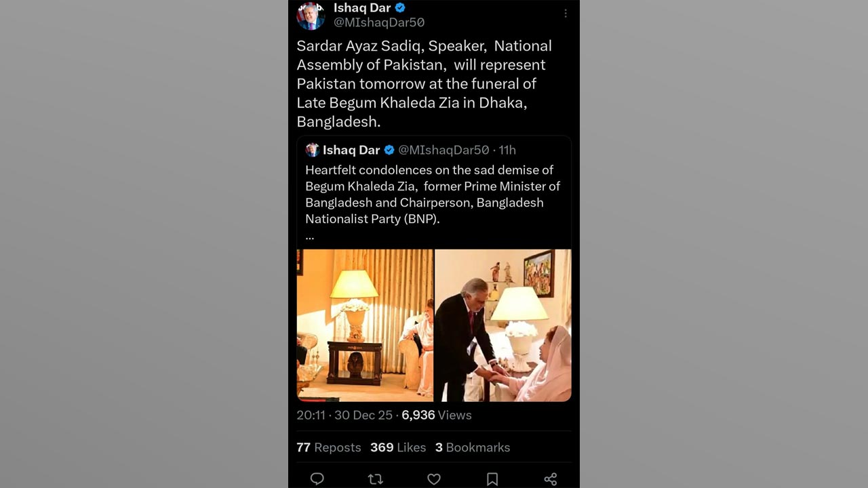Viewport: 868px width, 488px height.
Task: Open the @MIshaqDar50 handle in header
Action: [379, 22]
